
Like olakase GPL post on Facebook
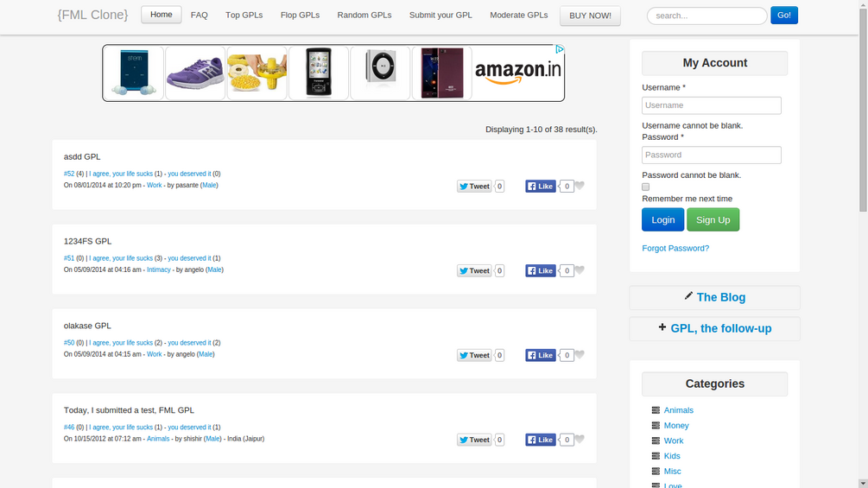coord(541,355)
